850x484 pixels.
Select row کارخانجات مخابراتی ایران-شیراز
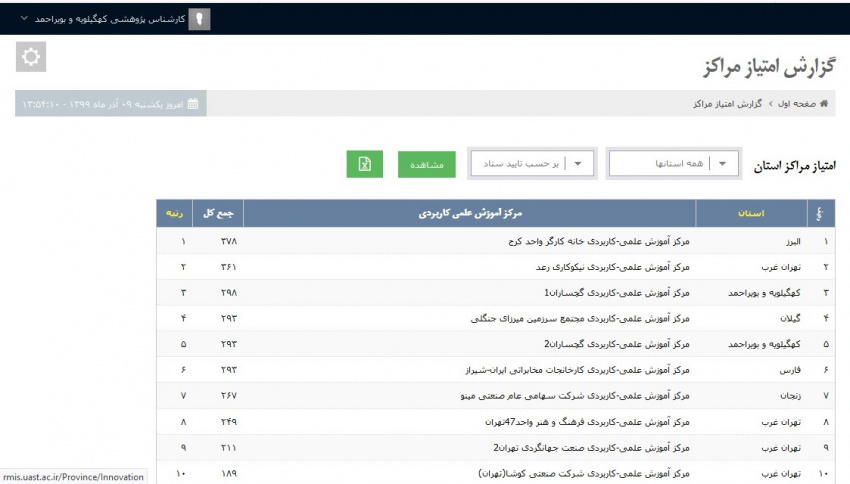(x=495, y=370)
